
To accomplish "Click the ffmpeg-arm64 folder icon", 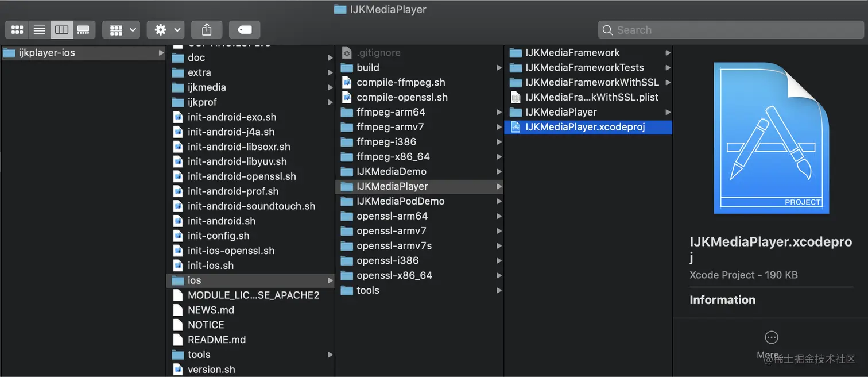I will click(346, 112).
